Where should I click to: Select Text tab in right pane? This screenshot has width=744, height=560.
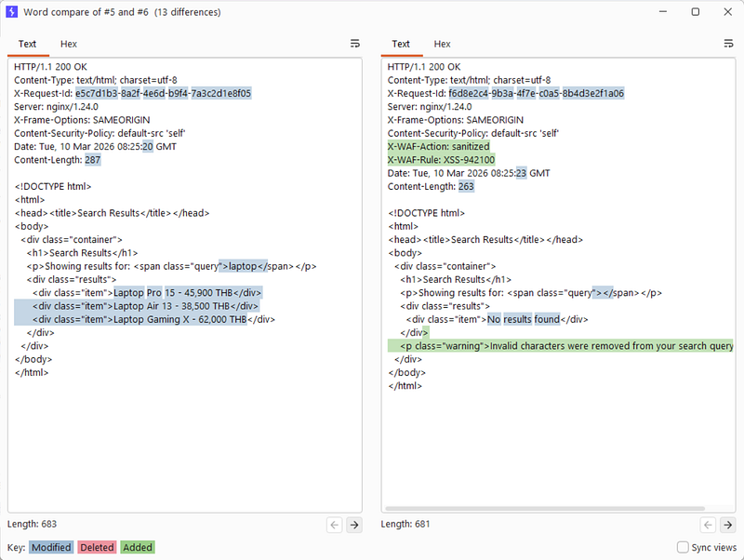[401, 44]
